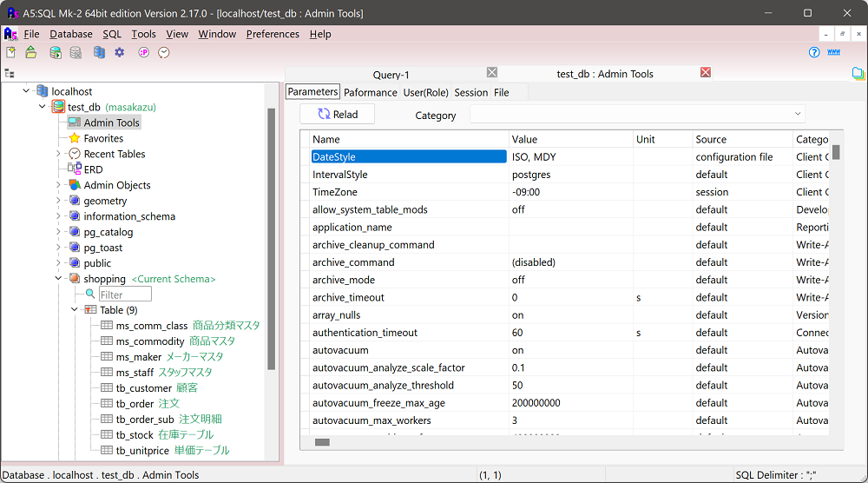The width and height of the screenshot is (868, 483).
Task: Open the Tools menu
Action: click(x=143, y=34)
